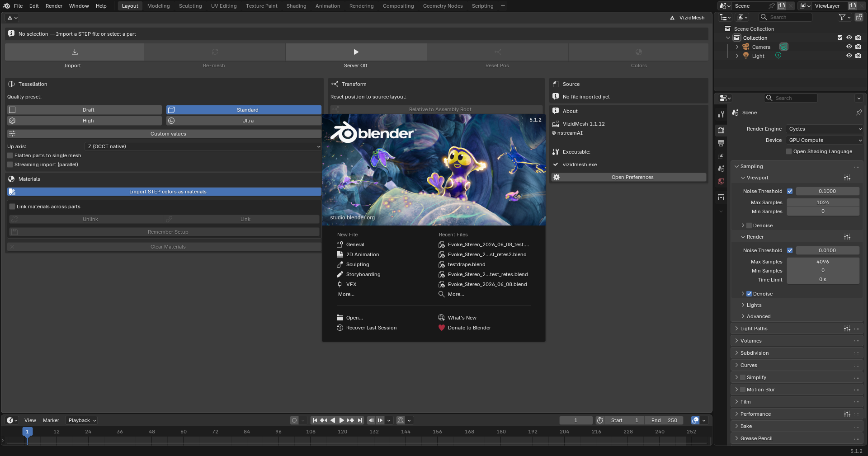Toggle Flatten parts to single mesh
The height and width of the screenshot is (456, 868).
coord(10,155)
